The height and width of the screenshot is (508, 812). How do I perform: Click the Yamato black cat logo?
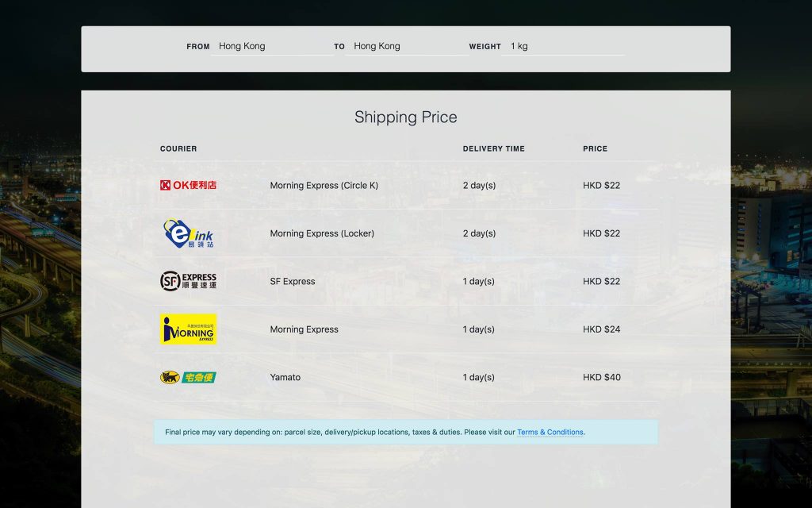click(x=188, y=377)
